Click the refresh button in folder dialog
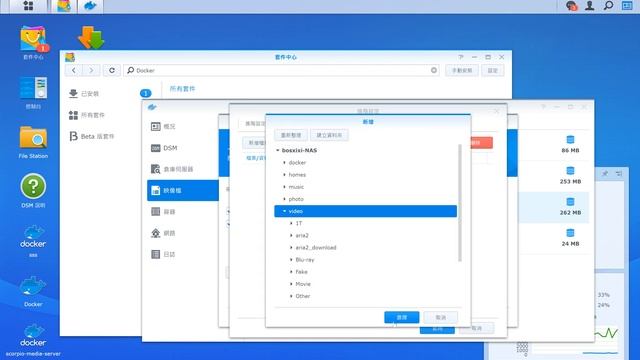640x360 pixels. (291, 135)
